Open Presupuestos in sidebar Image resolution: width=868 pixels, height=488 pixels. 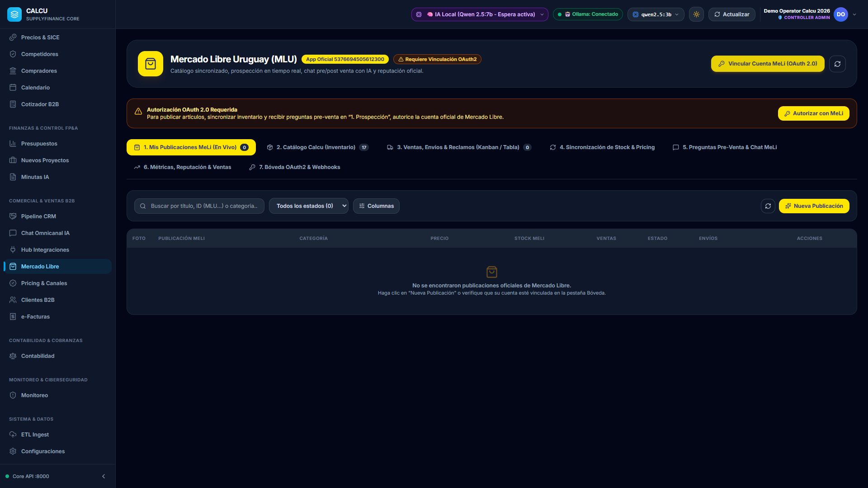point(57,144)
